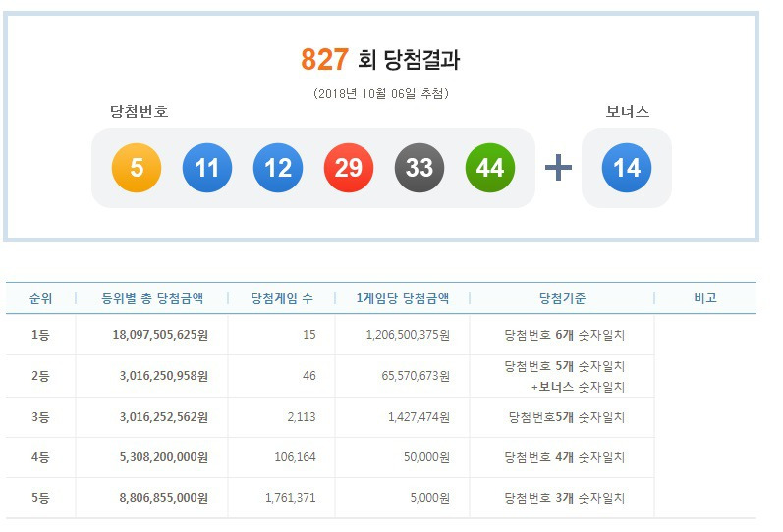Screen dimensions: 783x532
Task: Click the blue bonus ball number 14
Action: (627, 168)
